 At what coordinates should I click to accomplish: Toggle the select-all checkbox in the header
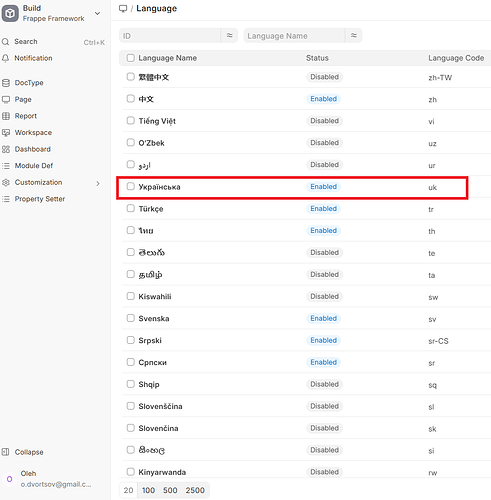131,58
